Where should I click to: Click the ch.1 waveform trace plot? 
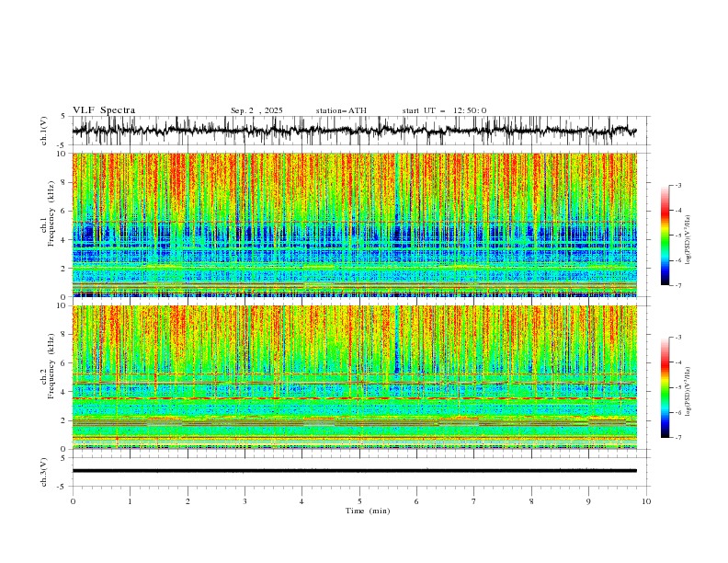coord(354,131)
